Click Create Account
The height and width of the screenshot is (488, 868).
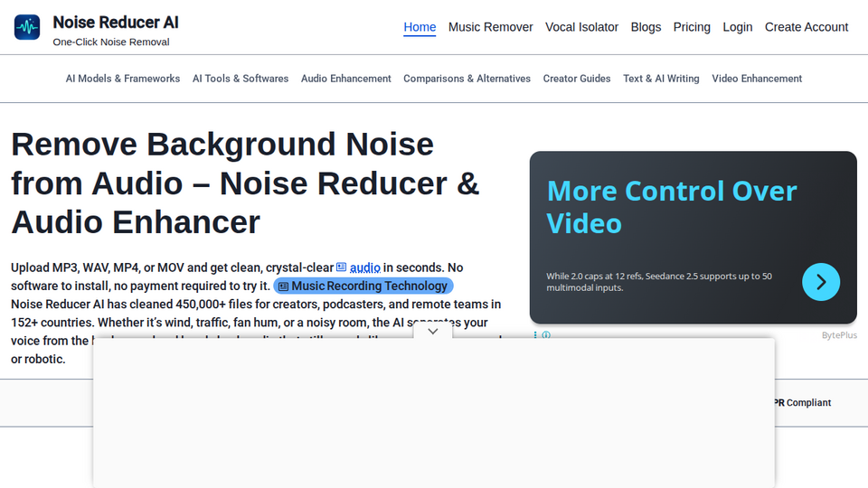807,27
